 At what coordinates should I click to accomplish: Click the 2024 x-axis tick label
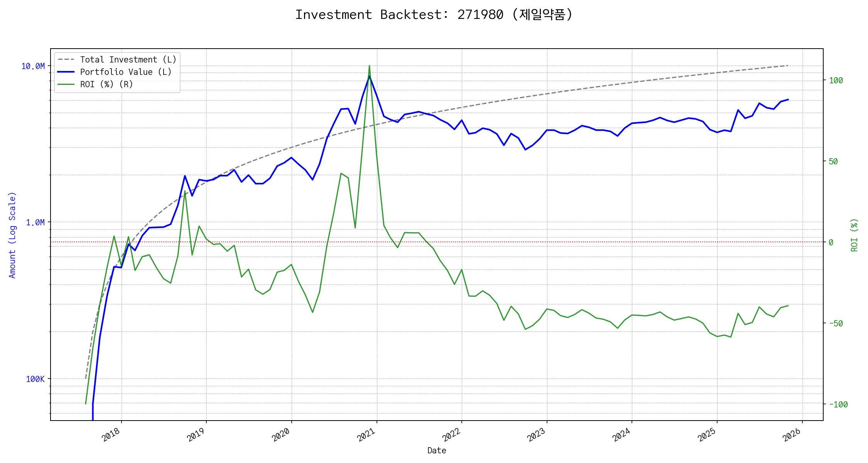pyautogui.click(x=621, y=435)
